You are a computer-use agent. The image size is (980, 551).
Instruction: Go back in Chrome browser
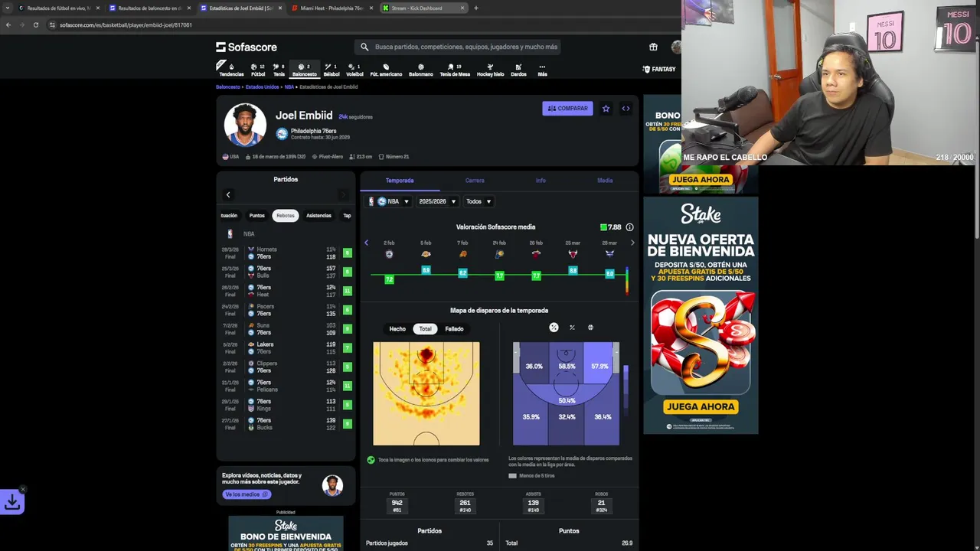(8, 24)
